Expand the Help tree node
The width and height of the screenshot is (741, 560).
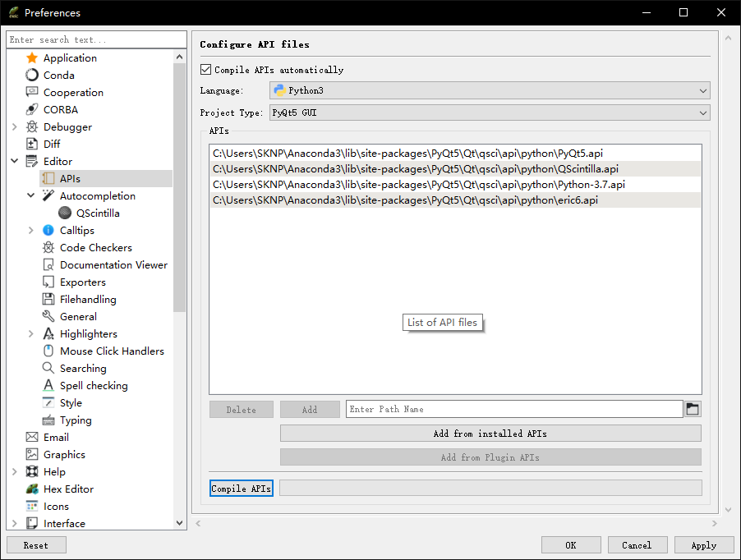[15, 471]
